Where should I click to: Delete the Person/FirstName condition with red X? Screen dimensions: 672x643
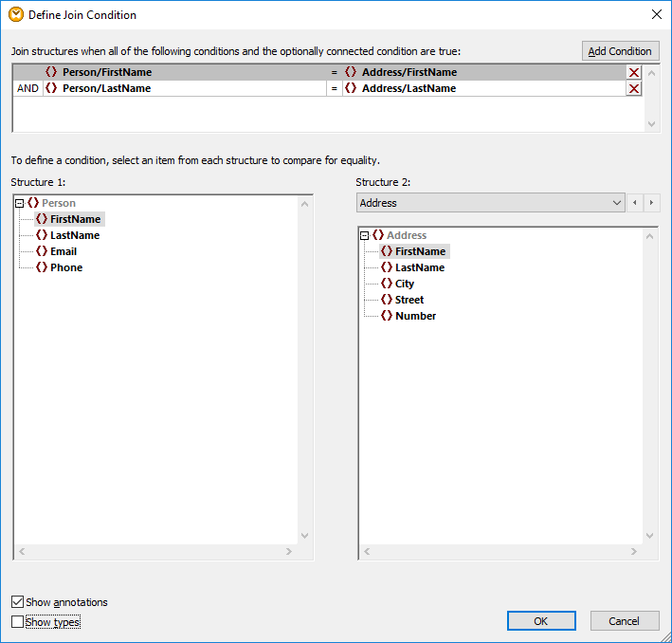pyautogui.click(x=634, y=72)
